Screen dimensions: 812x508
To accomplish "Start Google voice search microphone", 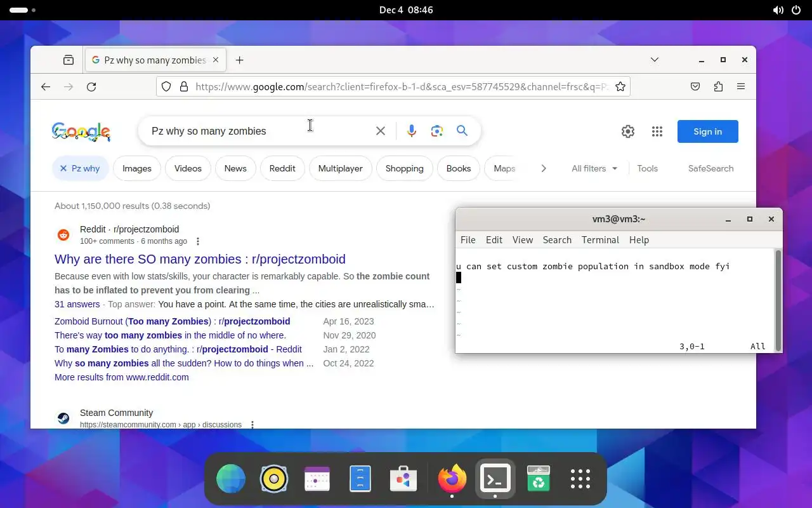I will click(412, 131).
